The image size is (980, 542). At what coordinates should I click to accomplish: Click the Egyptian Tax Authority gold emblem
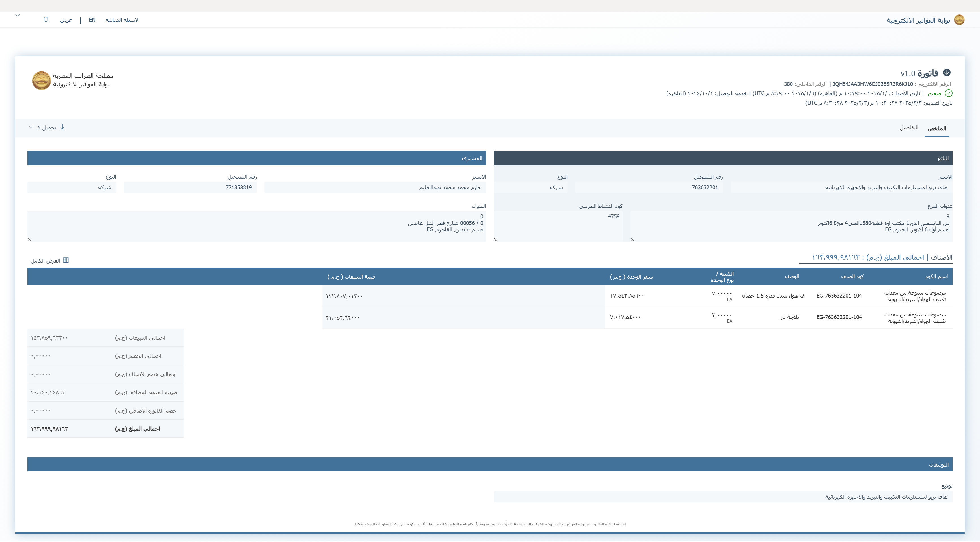click(x=41, y=81)
